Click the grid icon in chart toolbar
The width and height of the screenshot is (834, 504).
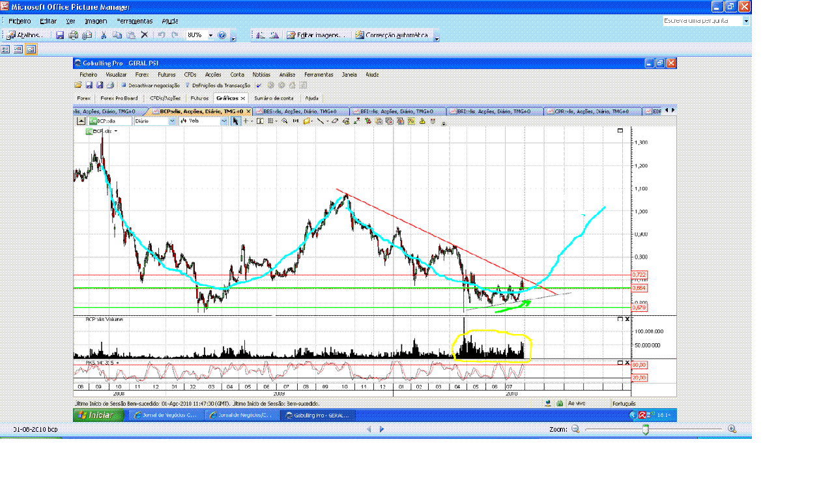(x=270, y=121)
